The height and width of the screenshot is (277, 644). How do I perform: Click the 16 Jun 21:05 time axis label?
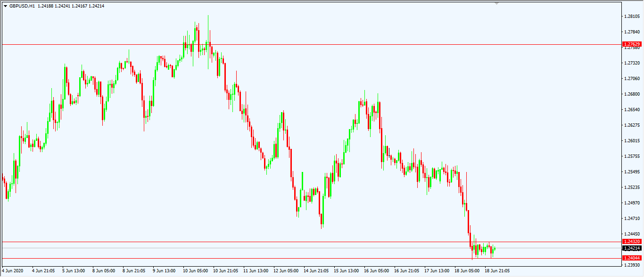click(x=407, y=271)
